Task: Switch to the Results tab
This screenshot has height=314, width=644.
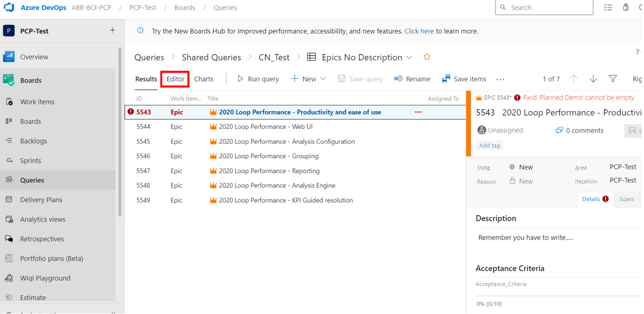Action: coord(146,79)
